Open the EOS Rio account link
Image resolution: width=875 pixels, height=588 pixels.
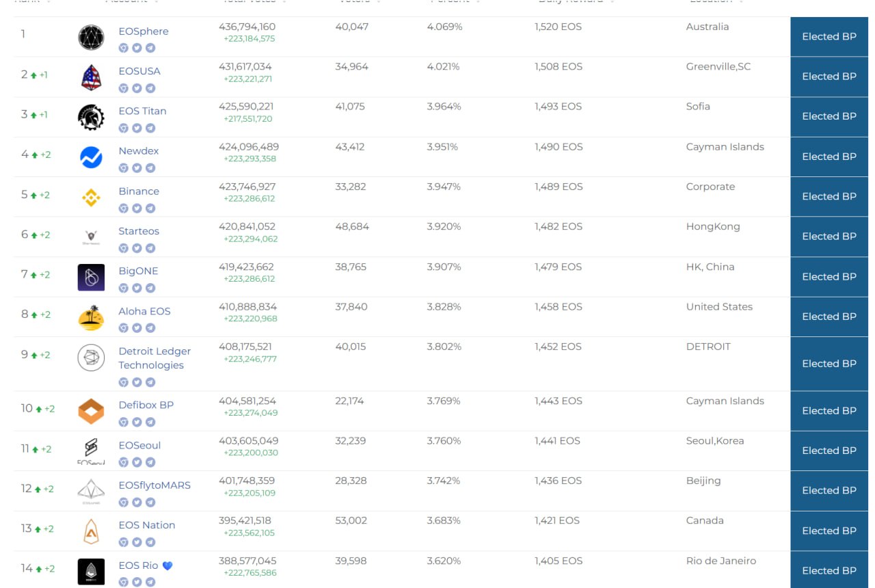click(138, 565)
